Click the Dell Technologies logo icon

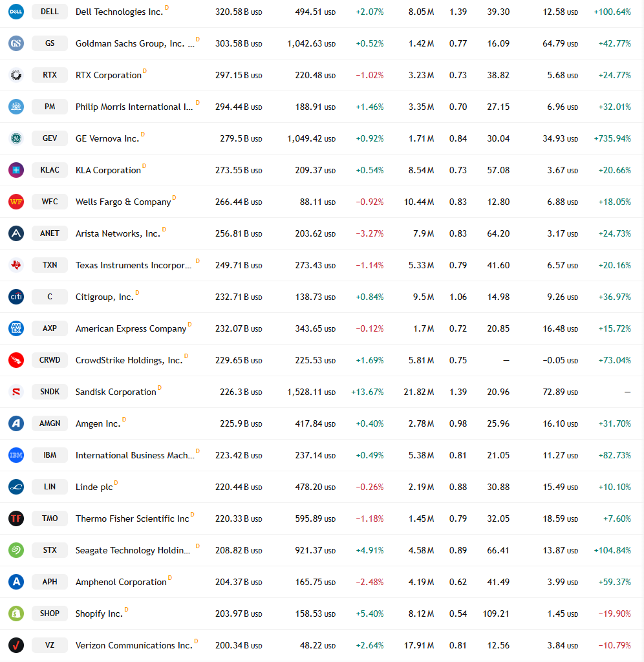[x=16, y=12]
